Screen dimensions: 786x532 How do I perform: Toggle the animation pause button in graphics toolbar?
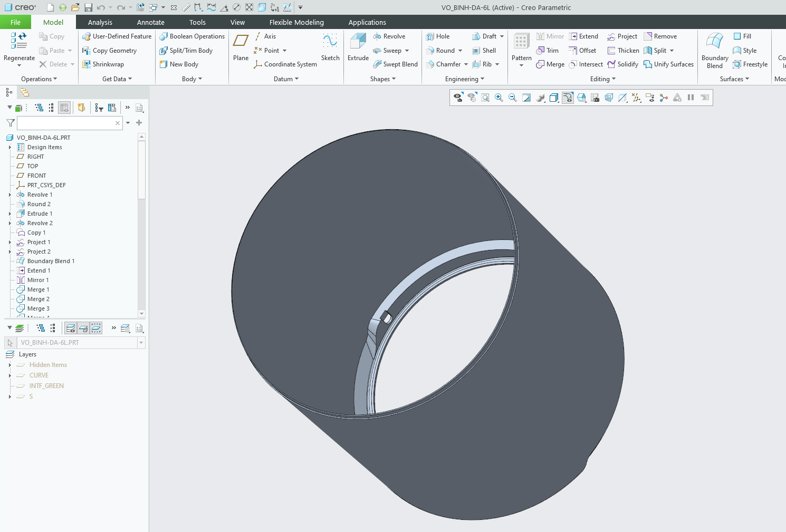click(x=691, y=98)
